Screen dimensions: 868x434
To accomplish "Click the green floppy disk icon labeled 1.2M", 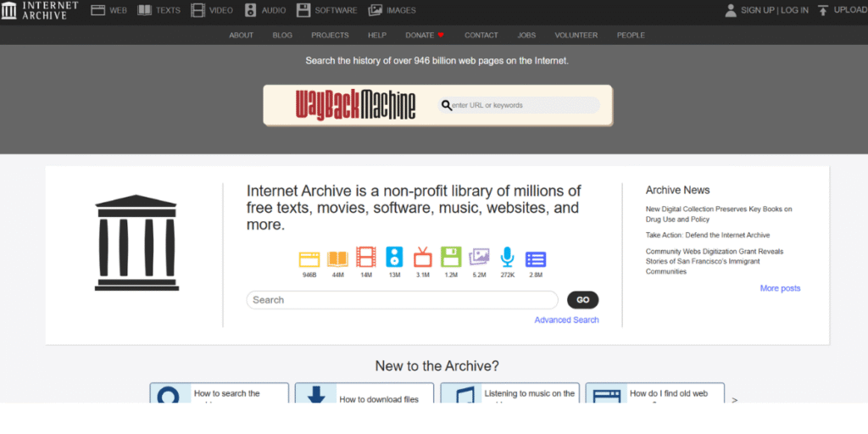I will [451, 258].
